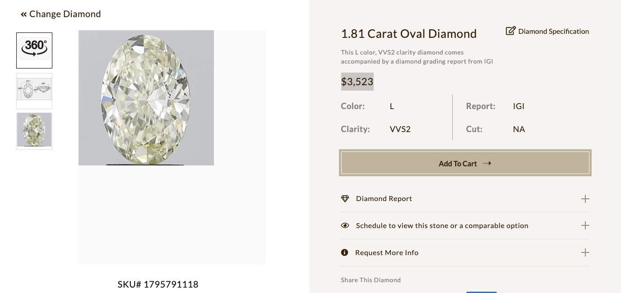Open the Diamond Specification link
Screen dimensions: 644x293
click(x=553, y=32)
